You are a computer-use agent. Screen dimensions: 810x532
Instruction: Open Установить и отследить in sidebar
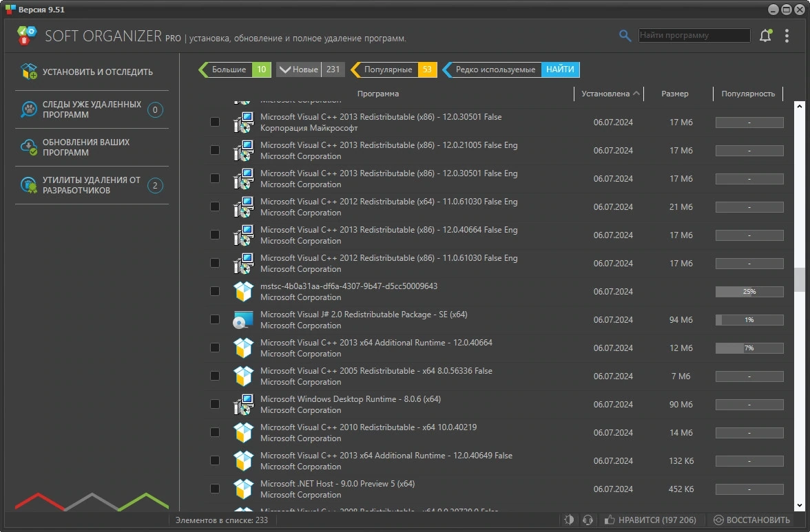coord(92,72)
